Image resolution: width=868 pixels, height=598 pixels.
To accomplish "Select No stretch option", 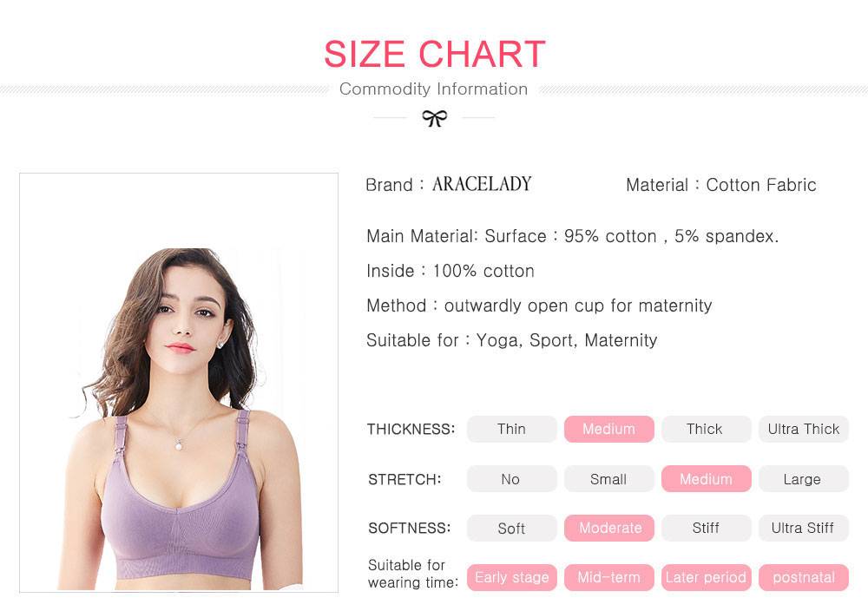I will click(x=511, y=479).
